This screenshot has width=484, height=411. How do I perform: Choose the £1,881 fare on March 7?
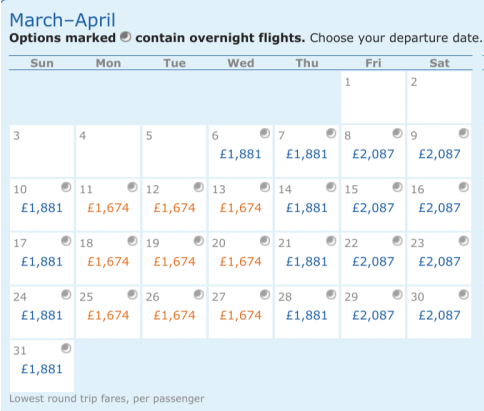pos(307,154)
